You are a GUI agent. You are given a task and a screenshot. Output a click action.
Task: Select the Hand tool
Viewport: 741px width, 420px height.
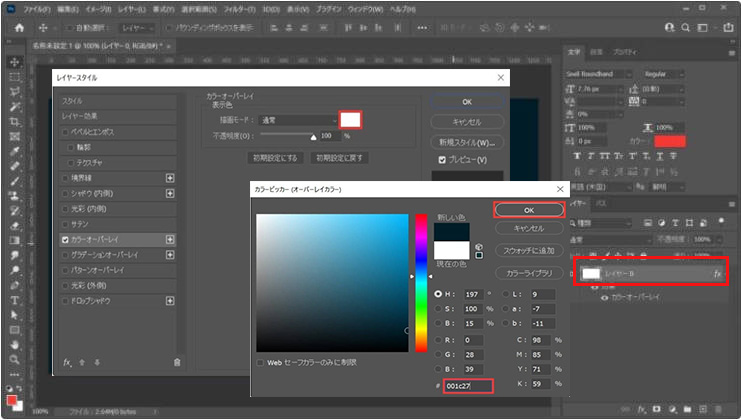pos(15,344)
